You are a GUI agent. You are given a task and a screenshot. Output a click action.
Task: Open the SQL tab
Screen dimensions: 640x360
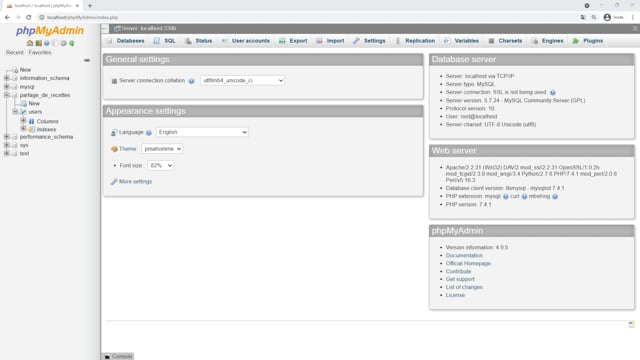(164, 41)
